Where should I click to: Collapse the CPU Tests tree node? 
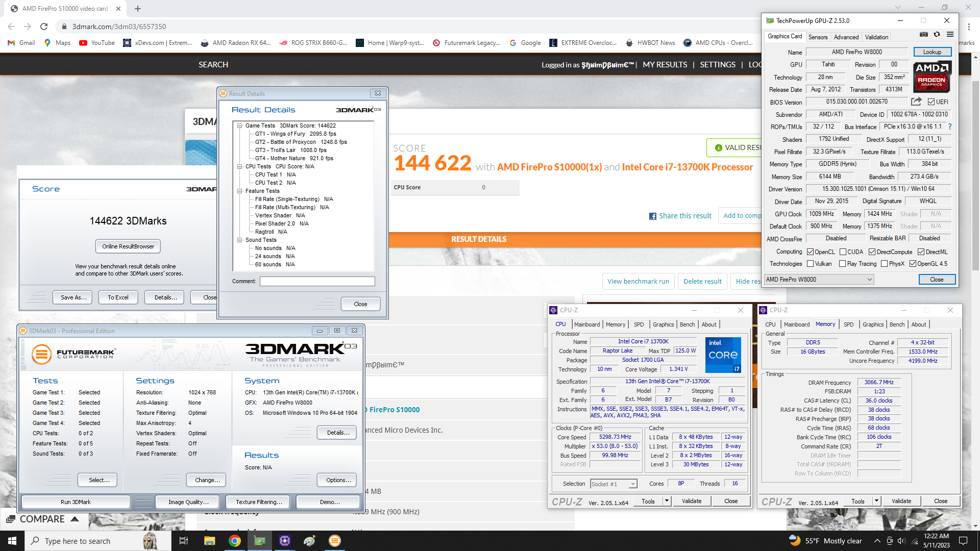click(x=239, y=166)
